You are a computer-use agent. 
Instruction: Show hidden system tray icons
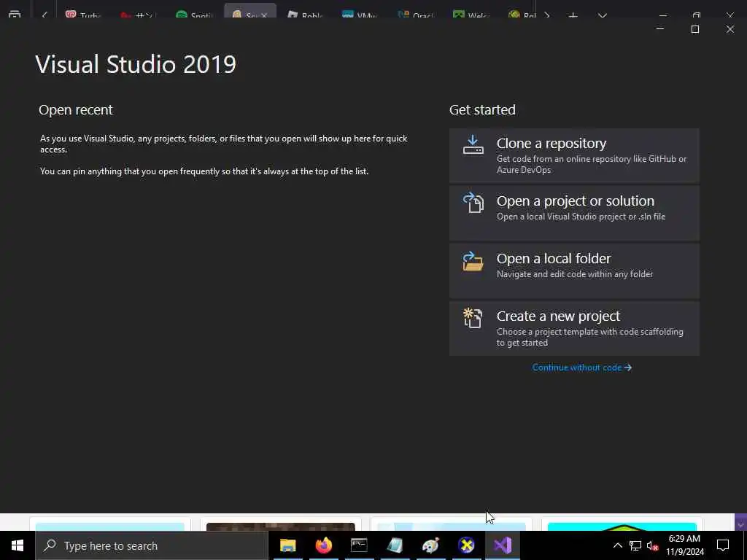[617, 545]
